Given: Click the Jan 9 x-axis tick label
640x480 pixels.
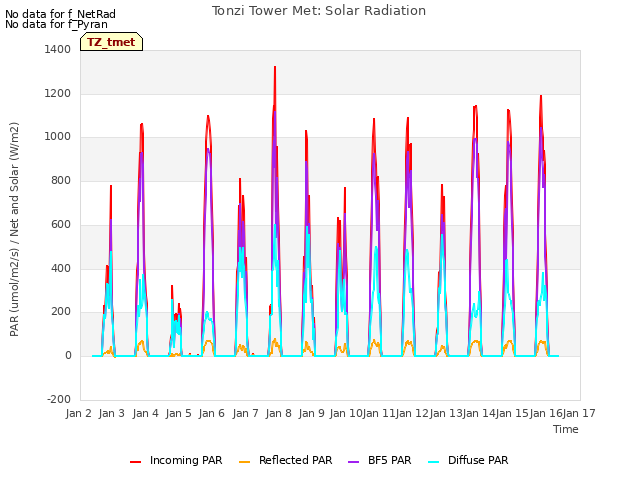Looking at the screenshot, I should [x=311, y=413].
